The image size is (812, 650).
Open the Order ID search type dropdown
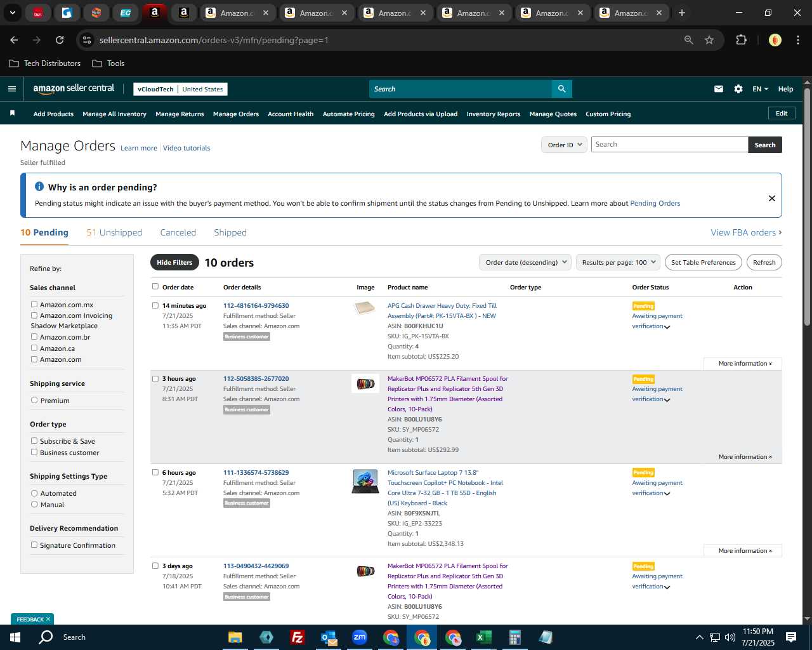(564, 145)
